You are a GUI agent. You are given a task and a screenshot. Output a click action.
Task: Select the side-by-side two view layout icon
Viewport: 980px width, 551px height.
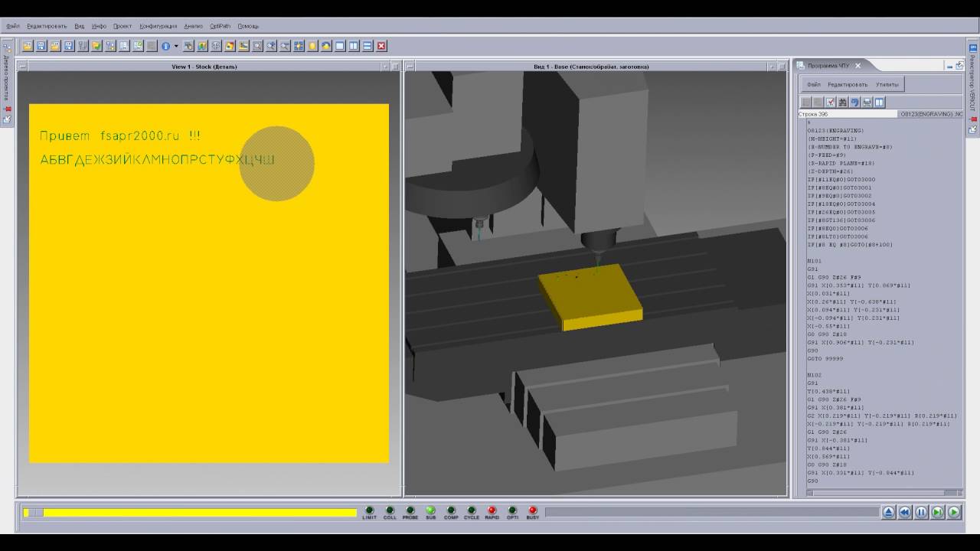[x=354, y=46]
